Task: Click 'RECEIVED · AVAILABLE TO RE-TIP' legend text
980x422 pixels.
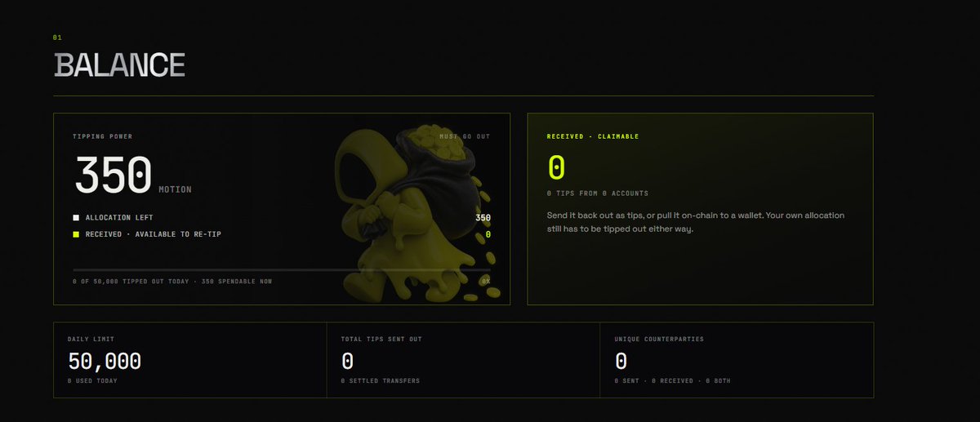Action: [x=154, y=234]
